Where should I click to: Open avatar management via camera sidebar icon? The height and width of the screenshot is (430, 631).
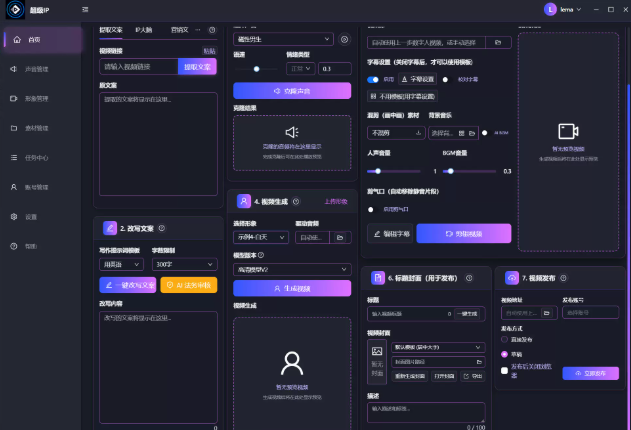tap(14, 99)
